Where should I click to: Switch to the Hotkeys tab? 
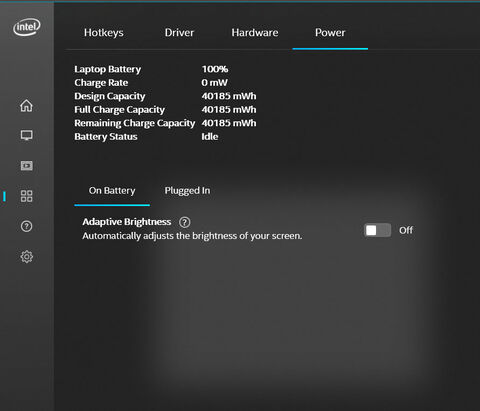click(104, 33)
